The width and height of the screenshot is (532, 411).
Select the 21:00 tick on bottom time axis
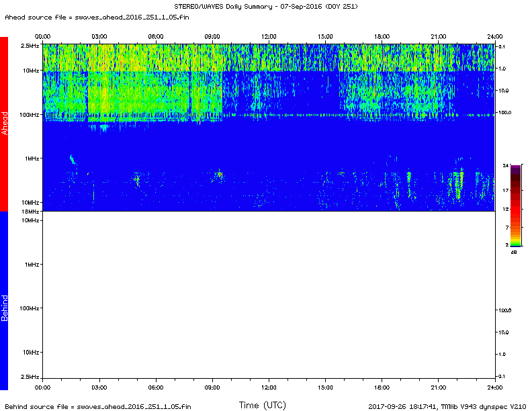coord(438,387)
